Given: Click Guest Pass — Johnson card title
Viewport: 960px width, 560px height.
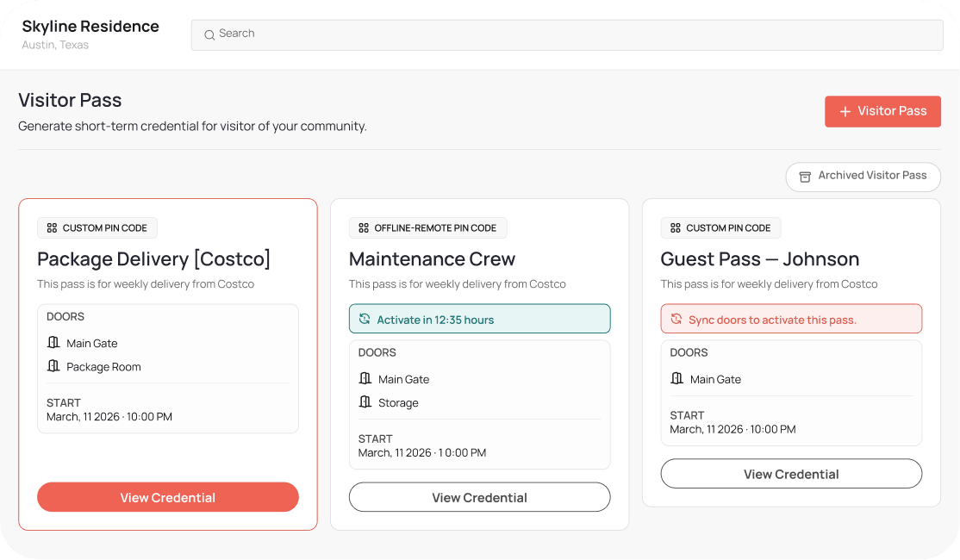Looking at the screenshot, I should pyautogui.click(x=760, y=258).
